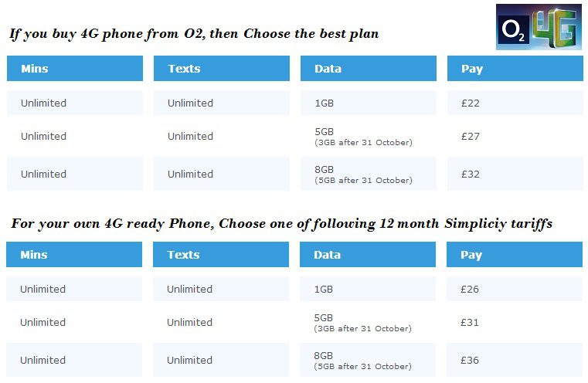Click Texts header in Simplicity tariffs table
The height and width of the screenshot is (383, 588).
(220, 255)
